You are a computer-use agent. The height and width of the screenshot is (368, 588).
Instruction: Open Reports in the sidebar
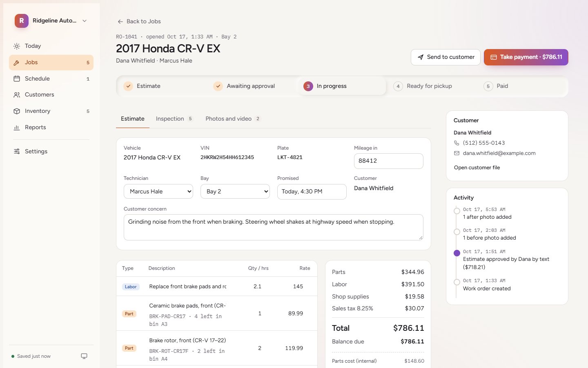(51, 128)
